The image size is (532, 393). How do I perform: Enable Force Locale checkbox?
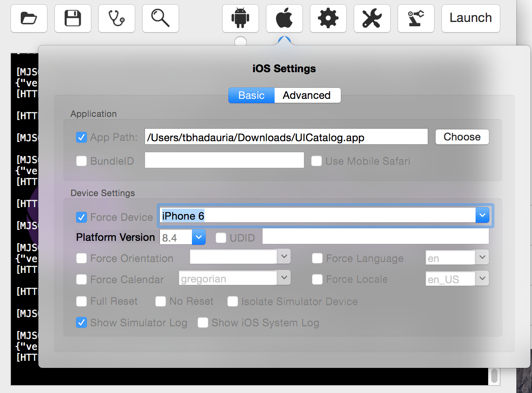pyautogui.click(x=317, y=279)
